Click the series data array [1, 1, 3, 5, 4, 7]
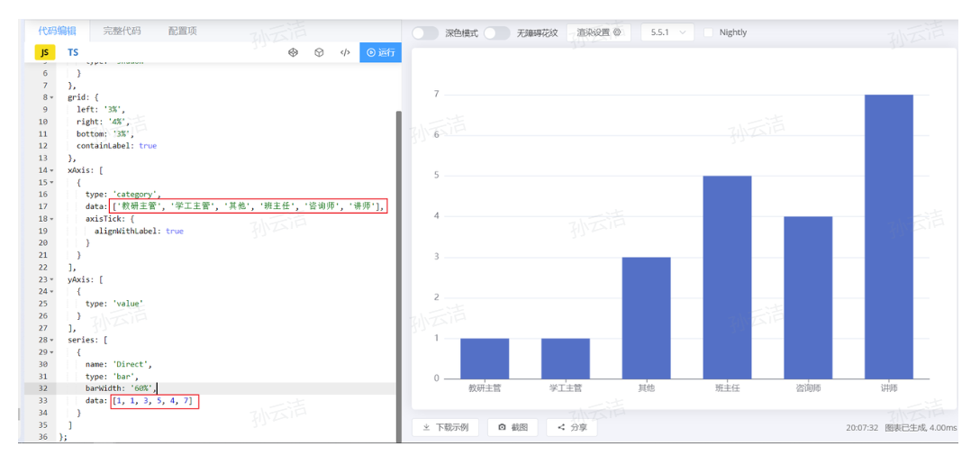Viewport: 980px width, 474px height. 154,401
